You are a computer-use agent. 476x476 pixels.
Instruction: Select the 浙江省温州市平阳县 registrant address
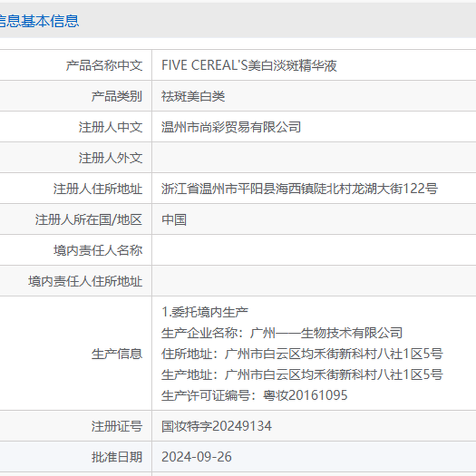pos(299,189)
